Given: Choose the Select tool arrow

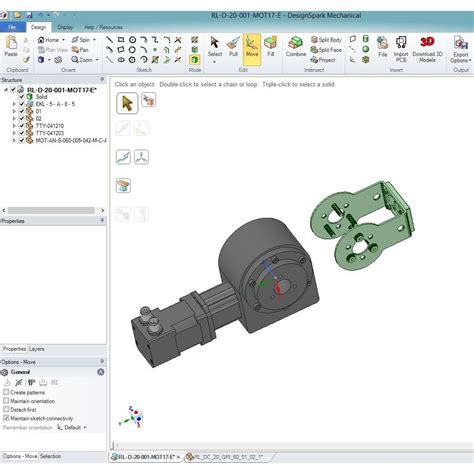Looking at the screenshot, I should click(x=215, y=47).
